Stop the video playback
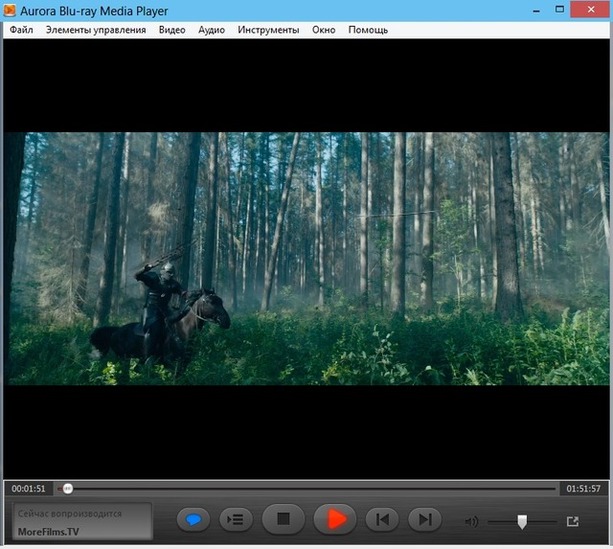This screenshot has height=549, width=613. (x=283, y=519)
